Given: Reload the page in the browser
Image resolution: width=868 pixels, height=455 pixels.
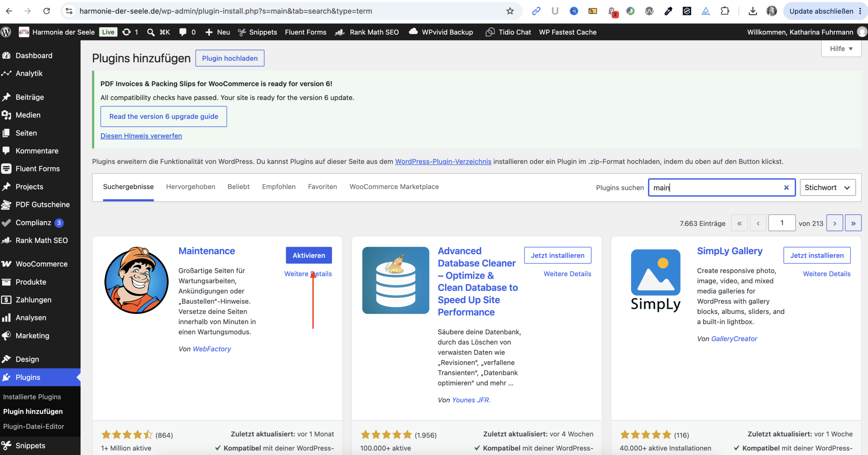Looking at the screenshot, I should click(x=47, y=11).
